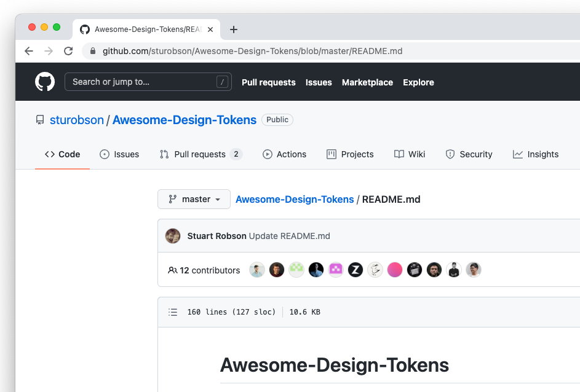Image resolution: width=580 pixels, height=392 pixels.
Task: Switch to the Security tab
Action: click(x=469, y=154)
